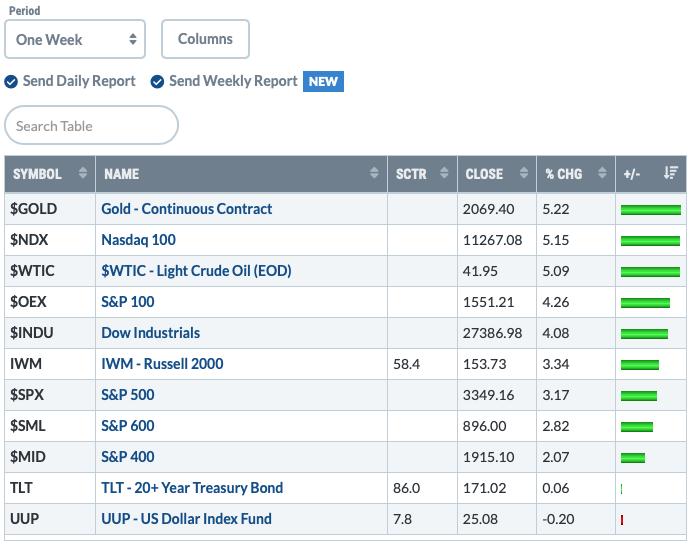The image size is (694, 546).
Task: Click SCTR value 86.0
Action: (x=406, y=488)
